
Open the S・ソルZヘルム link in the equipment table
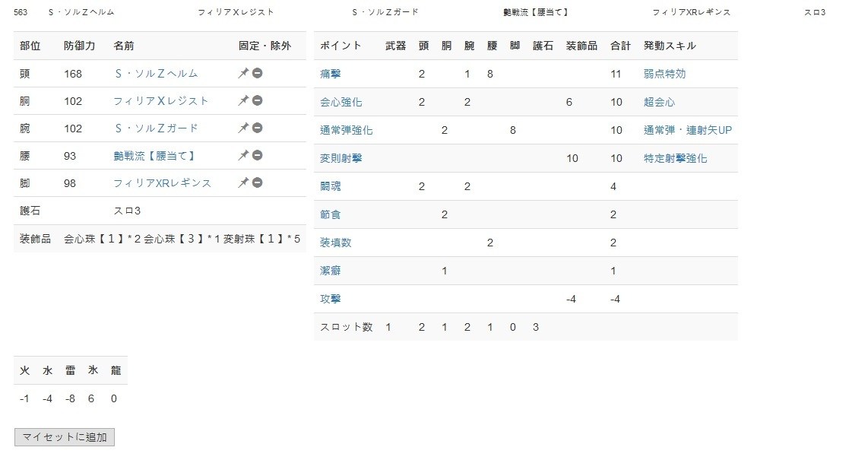pos(156,74)
